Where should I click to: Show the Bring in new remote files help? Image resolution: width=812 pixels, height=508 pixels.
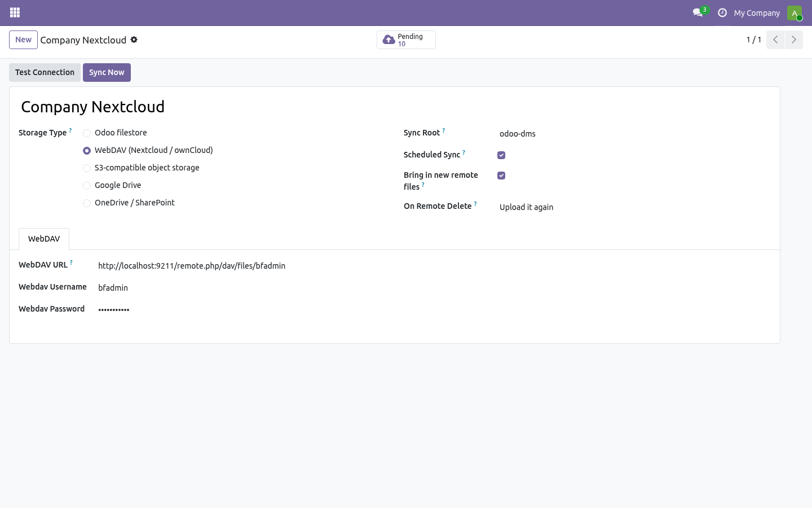[x=423, y=185]
